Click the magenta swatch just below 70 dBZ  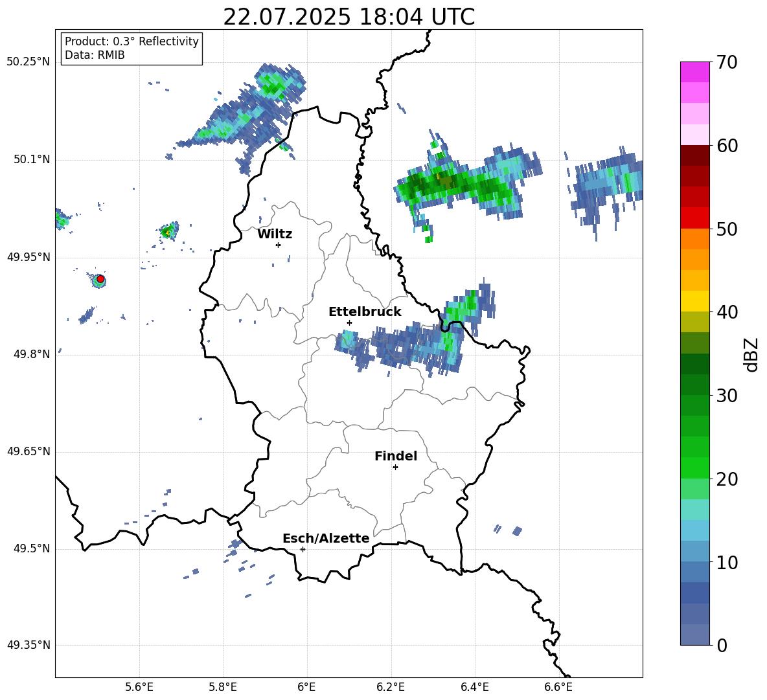tap(695, 72)
